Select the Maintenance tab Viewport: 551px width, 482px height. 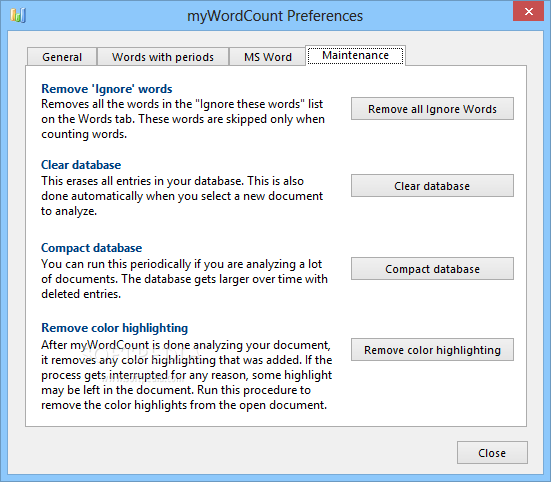tap(355, 56)
